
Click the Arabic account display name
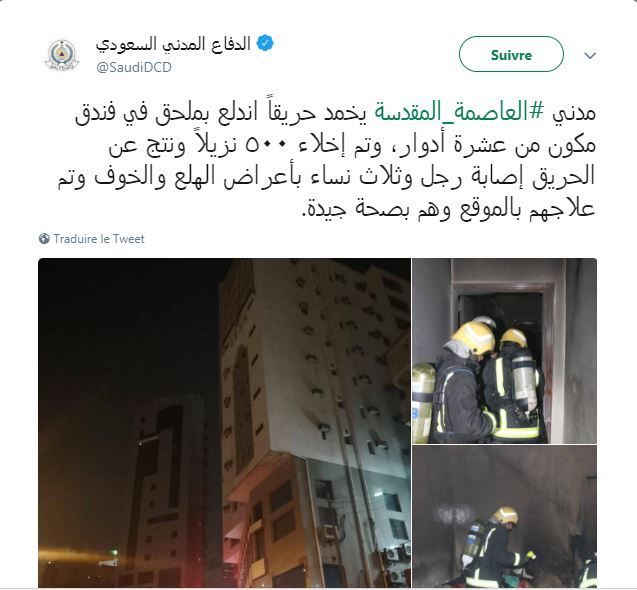click(173, 44)
